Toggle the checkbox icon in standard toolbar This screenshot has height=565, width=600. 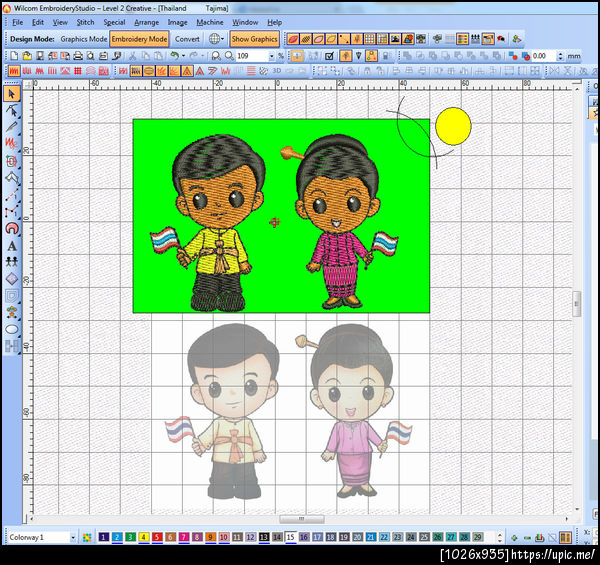pos(329,56)
